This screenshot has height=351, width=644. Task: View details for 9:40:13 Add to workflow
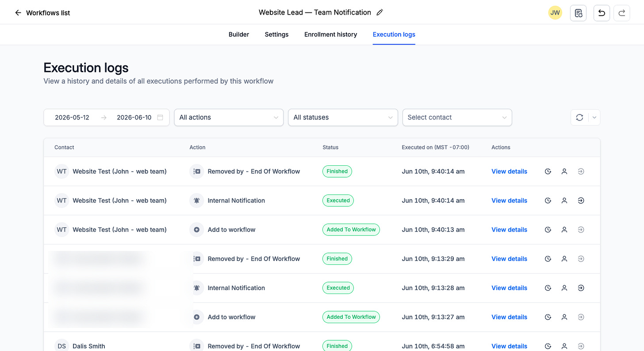(510, 230)
